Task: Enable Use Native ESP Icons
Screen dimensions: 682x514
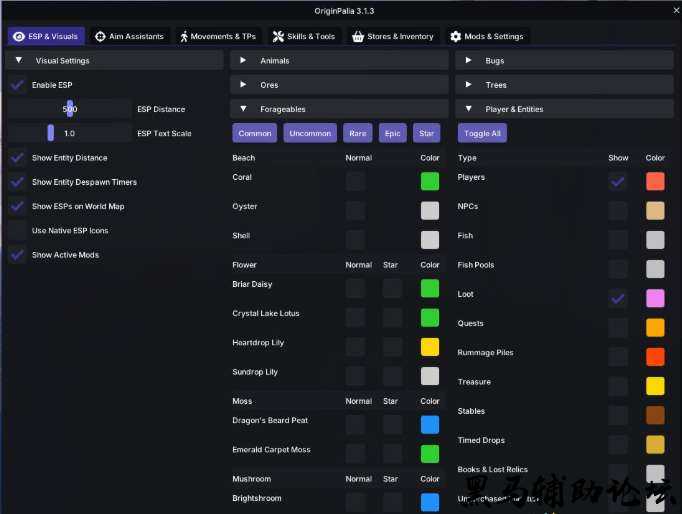Action: tap(17, 230)
